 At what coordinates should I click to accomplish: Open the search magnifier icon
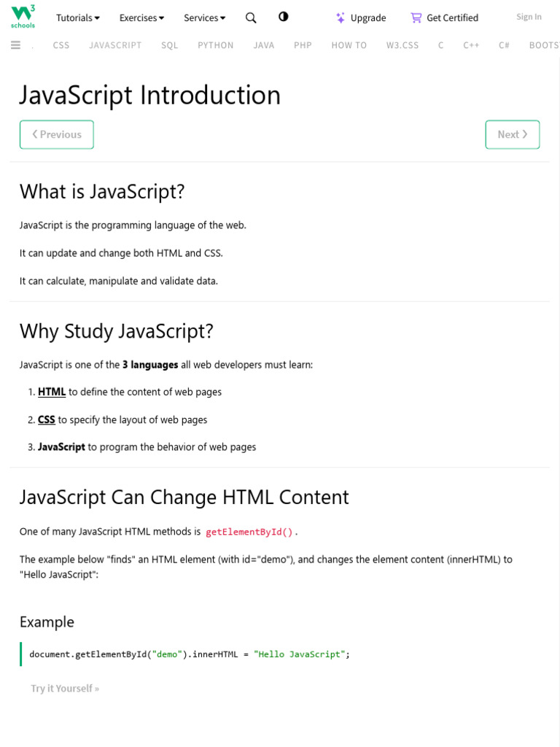pyautogui.click(x=251, y=18)
